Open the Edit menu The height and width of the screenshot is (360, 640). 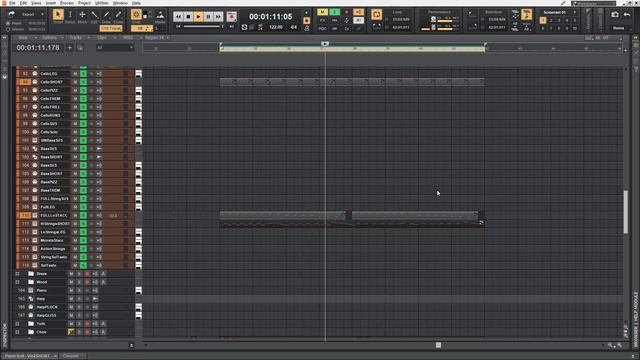[x=23, y=3]
